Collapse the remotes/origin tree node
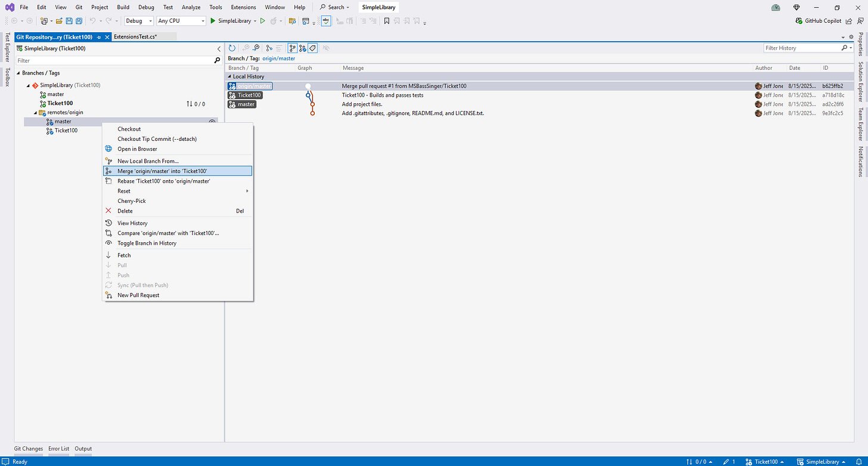 [35, 112]
